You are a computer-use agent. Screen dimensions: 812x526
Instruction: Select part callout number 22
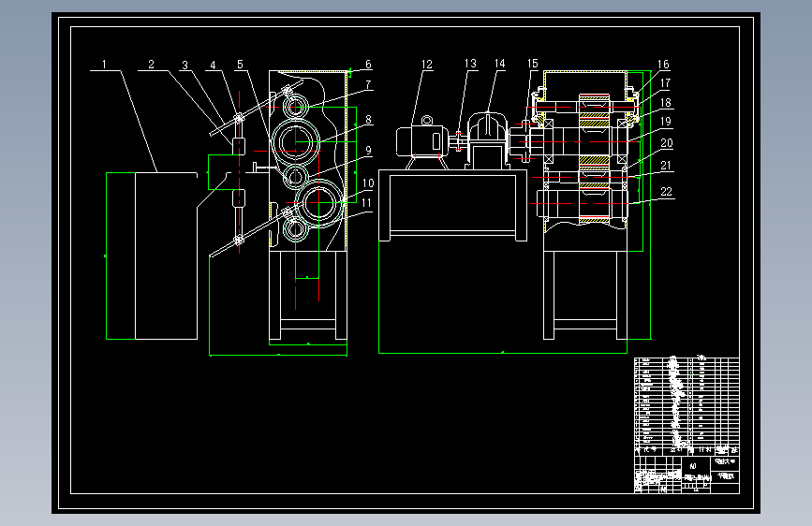click(x=667, y=192)
